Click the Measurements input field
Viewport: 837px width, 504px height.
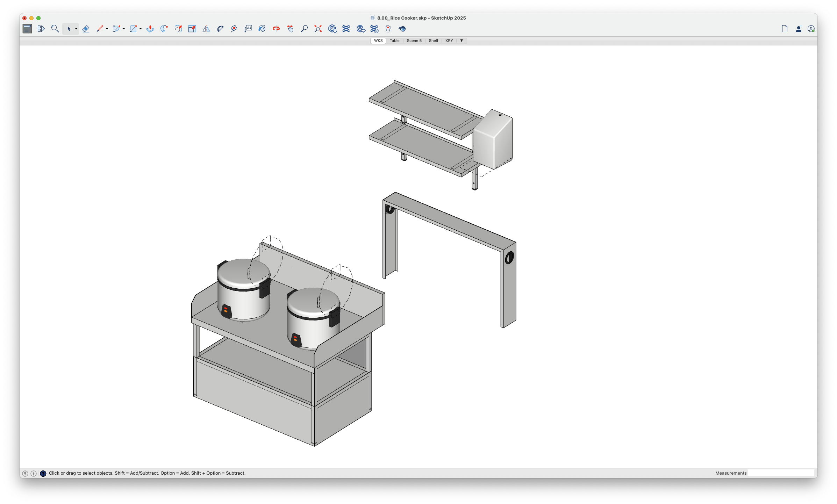[780, 473]
